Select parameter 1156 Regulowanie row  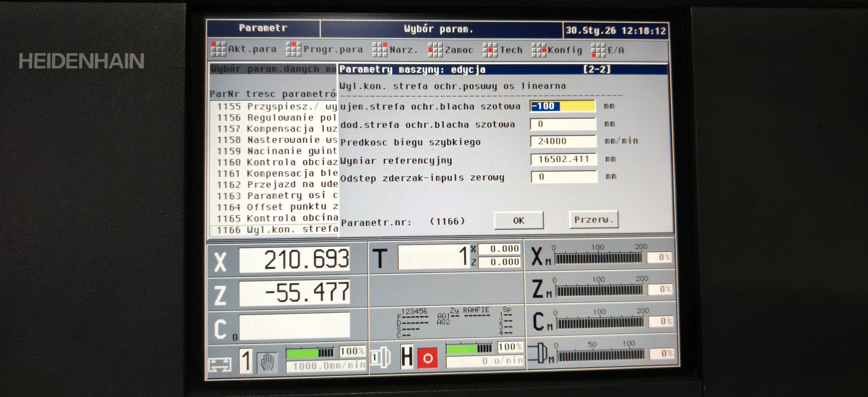pos(274,118)
